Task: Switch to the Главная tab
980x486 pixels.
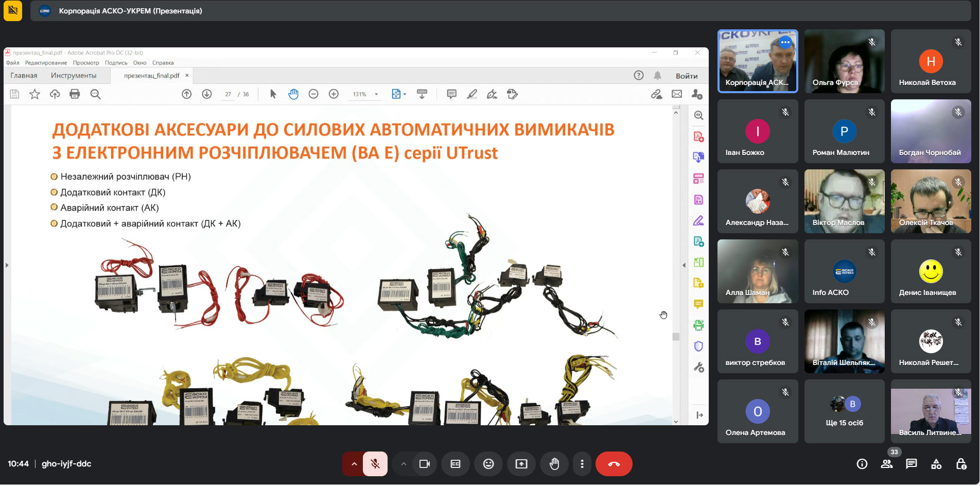Action: pyautogui.click(x=24, y=76)
